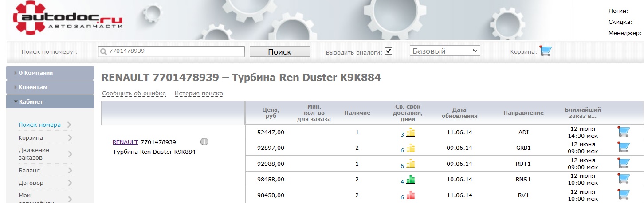The height and width of the screenshot is (203, 644).
Task: Select the direction cell GRB1
Action: click(x=523, y=148)
